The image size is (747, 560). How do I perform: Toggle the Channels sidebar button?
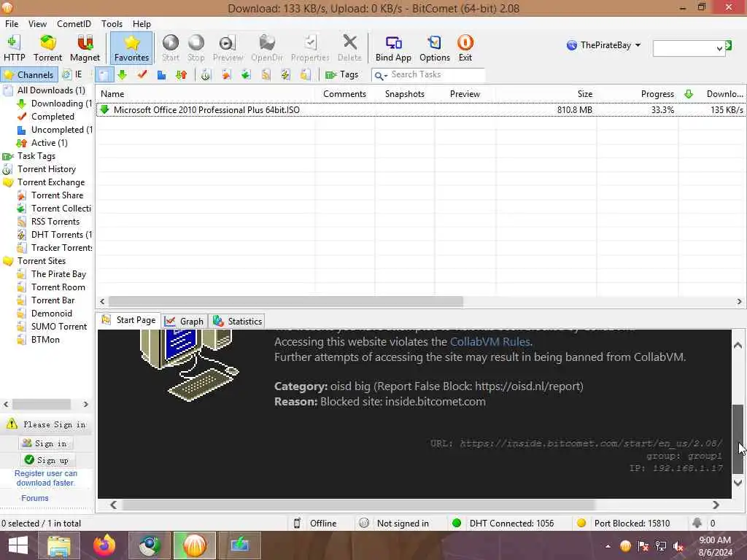[x=29, y=75]
